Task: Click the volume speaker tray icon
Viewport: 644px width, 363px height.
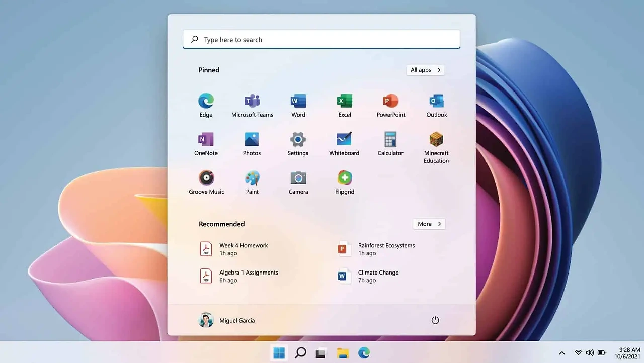Action: pyautogui.click(x=590, y=353)
